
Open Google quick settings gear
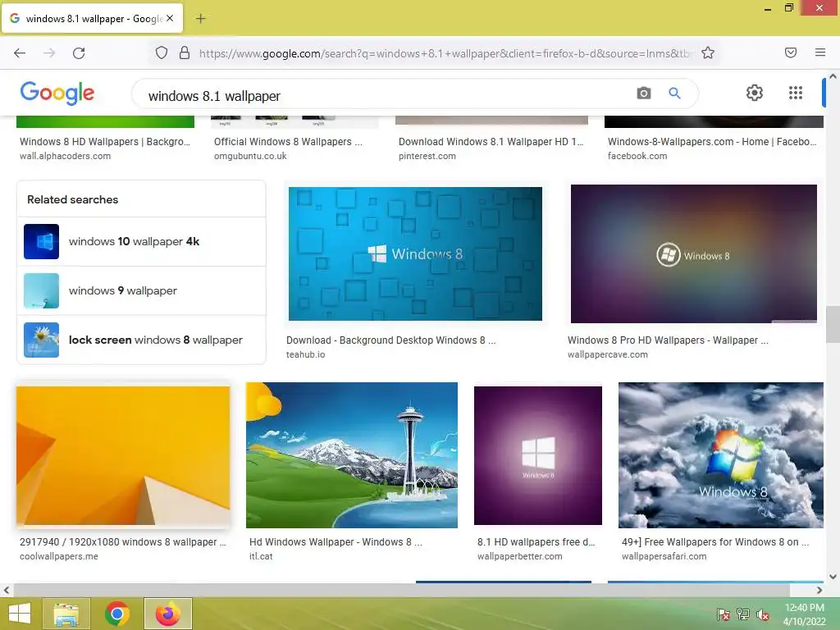pyautogui.click(x=755, y=93)
